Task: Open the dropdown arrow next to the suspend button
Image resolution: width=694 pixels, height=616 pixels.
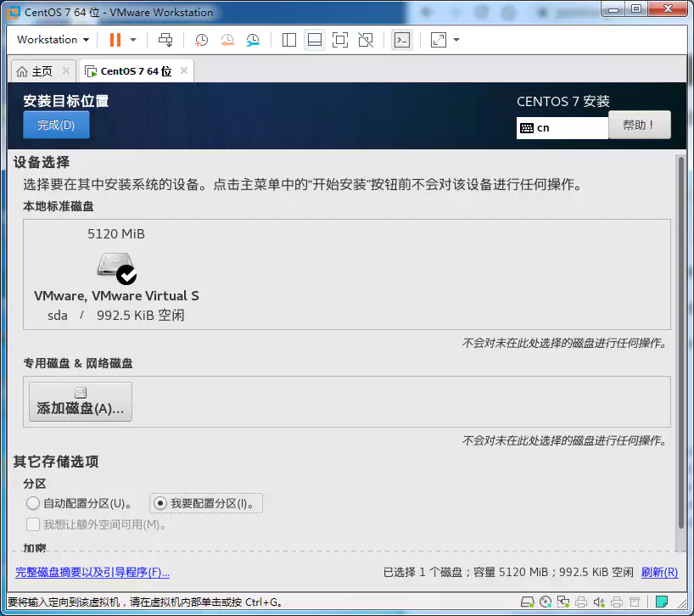Action: [132, 40]
